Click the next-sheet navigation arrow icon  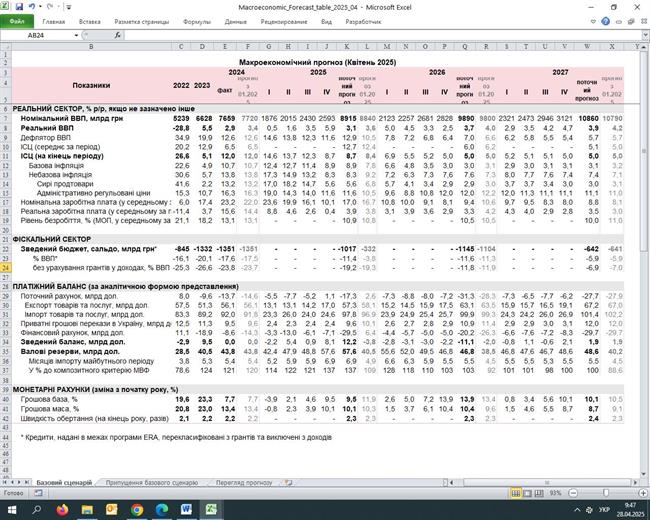pyautogui.click(x=19, y=482)
